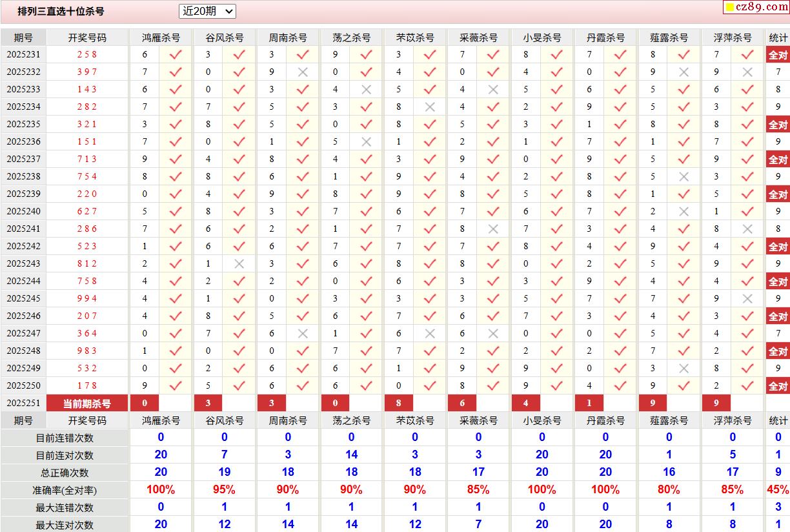790x532 pixels.
Task: Click the red check for 鸿雁杀号 in row 2025231
Action: tap(176, 55)
